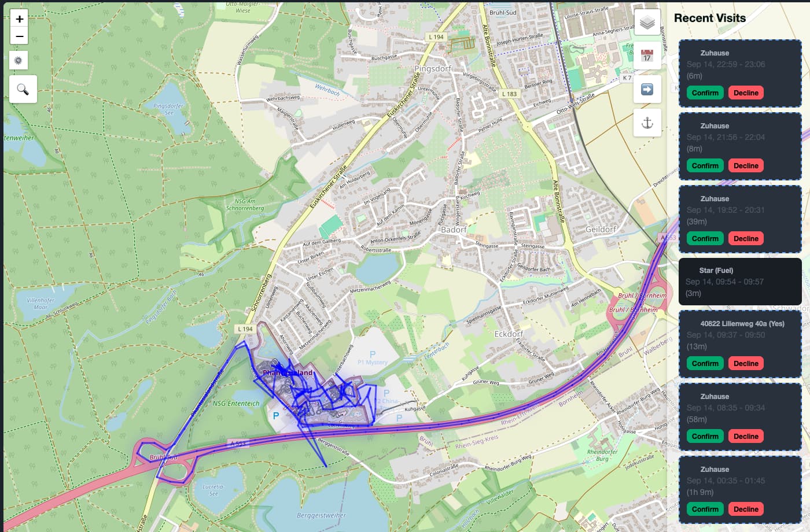The width and height of the screenshot is (810, 532).
Task: Confirm the 8-minute Zuhause visit
Action: (705, 165)
